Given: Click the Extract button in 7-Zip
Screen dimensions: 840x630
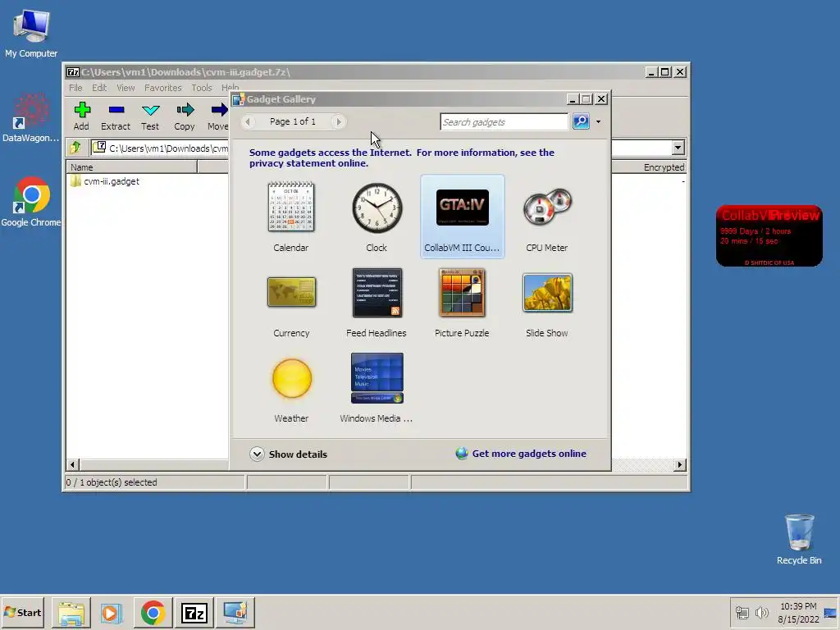Looking at the screenshot, I should point(116,116).
